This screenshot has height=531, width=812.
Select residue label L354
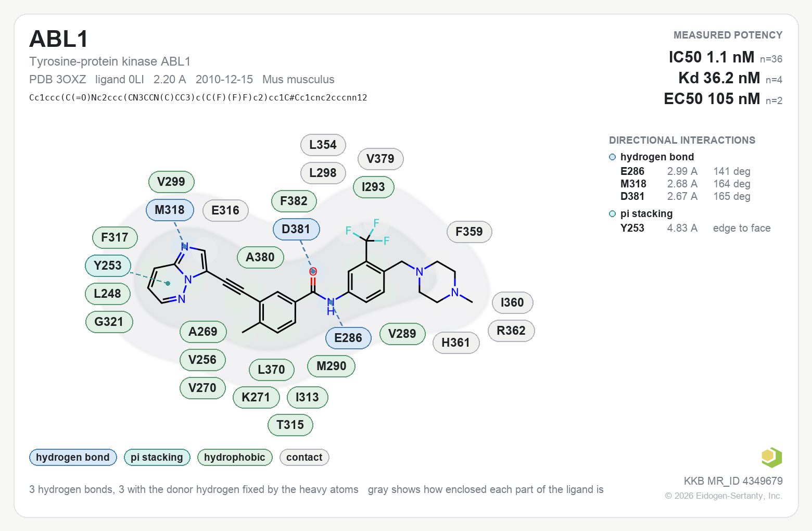click(x=323, y=145)
